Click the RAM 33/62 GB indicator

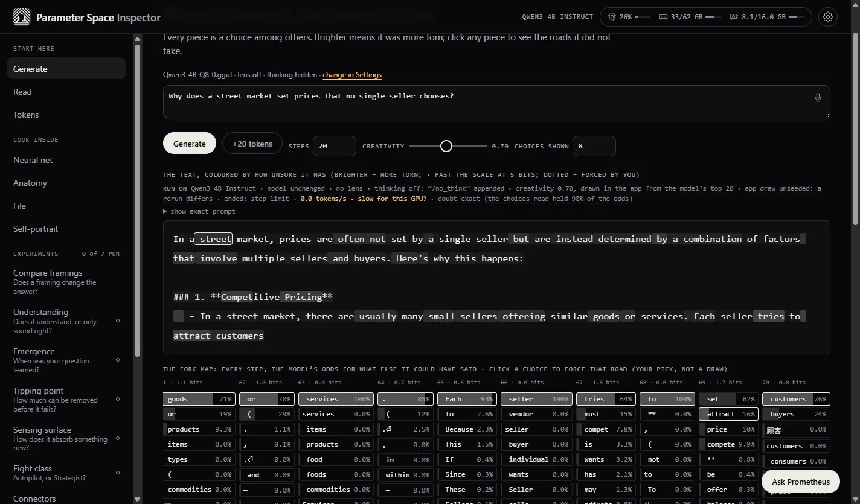click(690, 17)
